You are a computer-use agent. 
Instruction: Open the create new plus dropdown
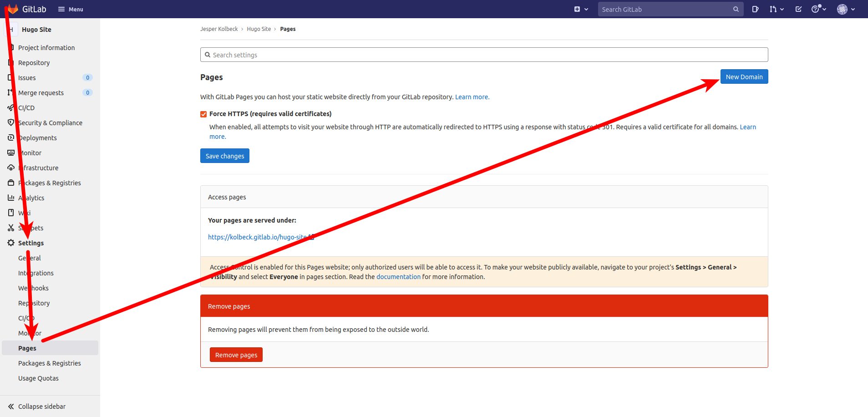tap(581, 9)
